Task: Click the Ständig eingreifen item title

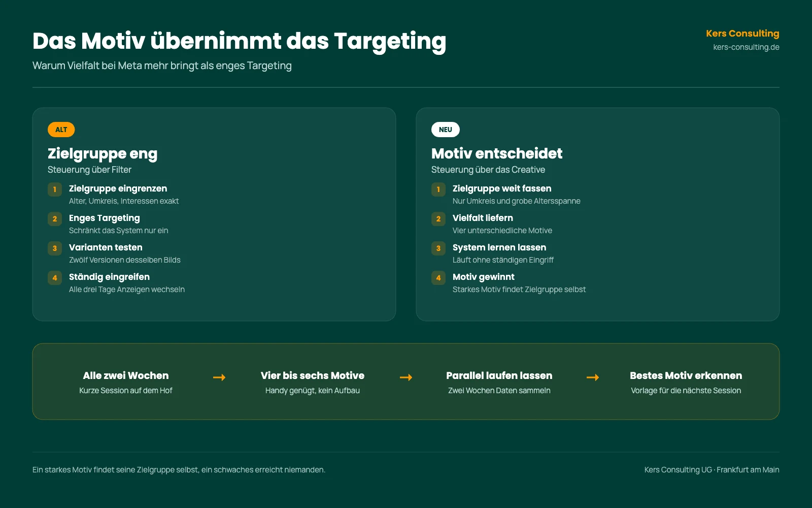Action: (x=109, y=277)
